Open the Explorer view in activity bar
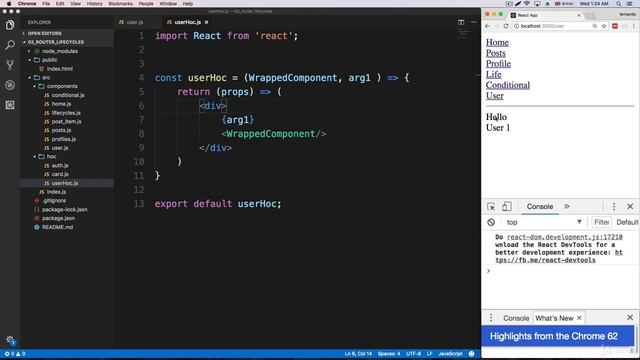Screen dimensions: 640x360 10,25
